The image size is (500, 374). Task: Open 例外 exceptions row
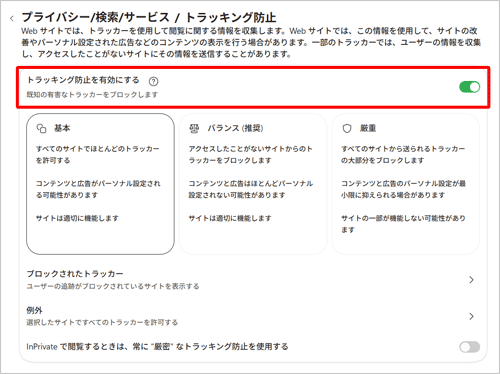tap(253, 316)
